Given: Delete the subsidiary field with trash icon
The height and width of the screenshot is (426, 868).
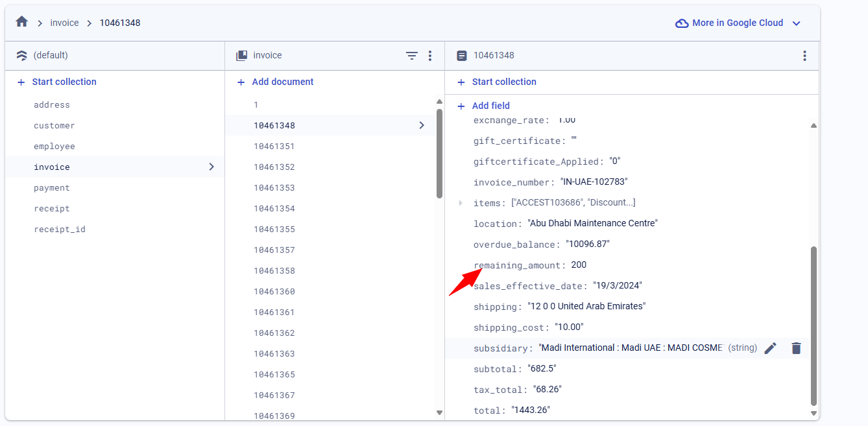Looking at the screenshot, I should tap(797, 348).
